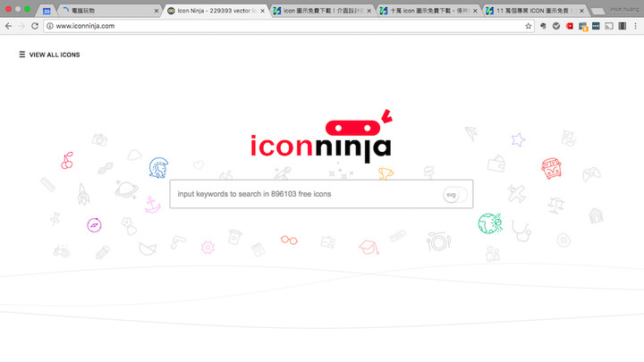The height and width of the screenshot is (362, 644).
Task: Click the purple compass icon
Action: pyautogui.click(x=94, y=225)
